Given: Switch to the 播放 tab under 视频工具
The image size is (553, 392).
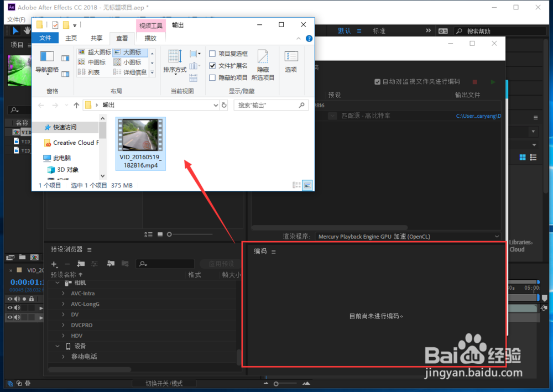Looking at the screenshot, I should point(151,38).
